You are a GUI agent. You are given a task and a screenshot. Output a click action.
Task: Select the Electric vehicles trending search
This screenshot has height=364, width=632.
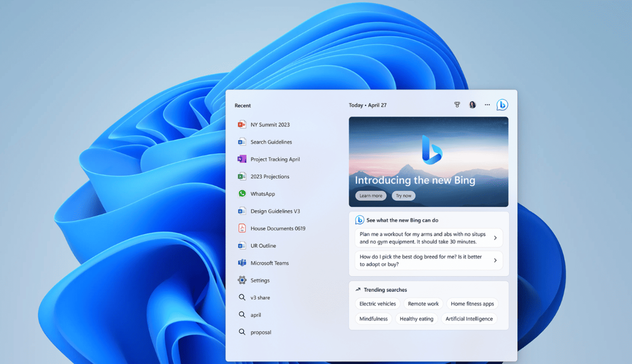click(378, 304)
